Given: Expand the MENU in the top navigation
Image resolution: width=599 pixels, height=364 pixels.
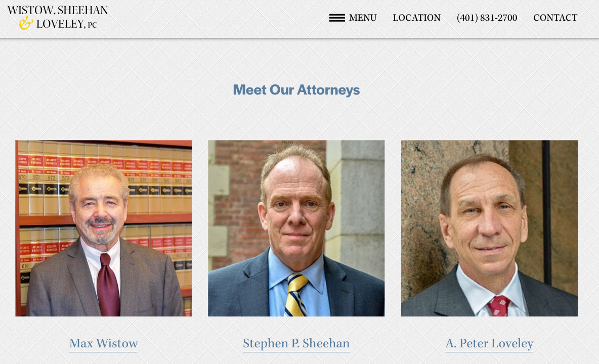Looking at the screenshot, I should tap(362, 18).
